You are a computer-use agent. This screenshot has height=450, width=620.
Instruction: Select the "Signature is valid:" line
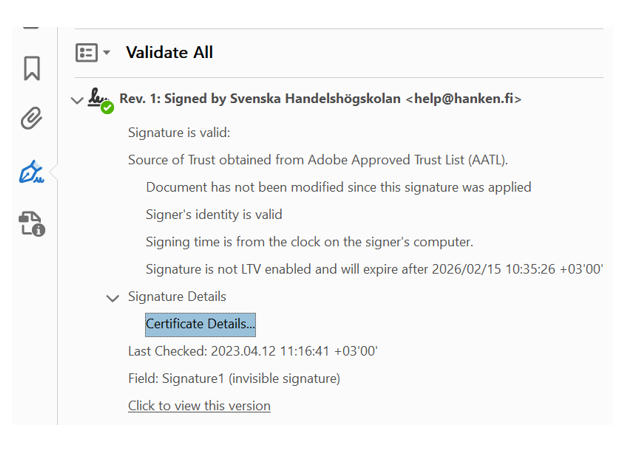pos(179,132)
